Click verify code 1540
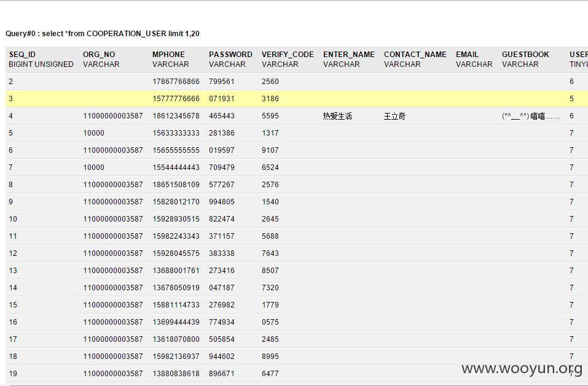Image resolution: width=588 pixels, height=386 pixels. 270,202
